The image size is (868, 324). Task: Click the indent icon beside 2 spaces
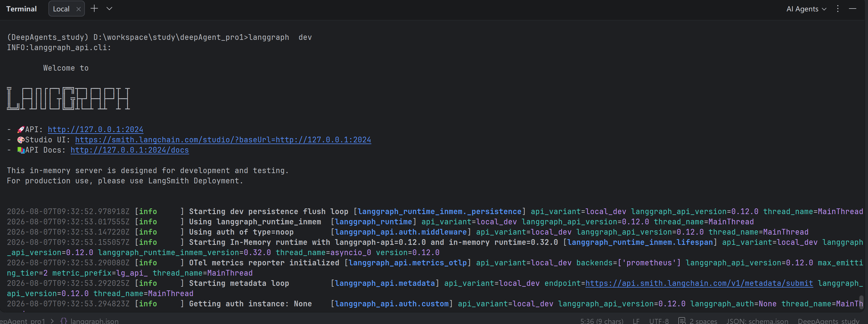(x=682, y=321)
